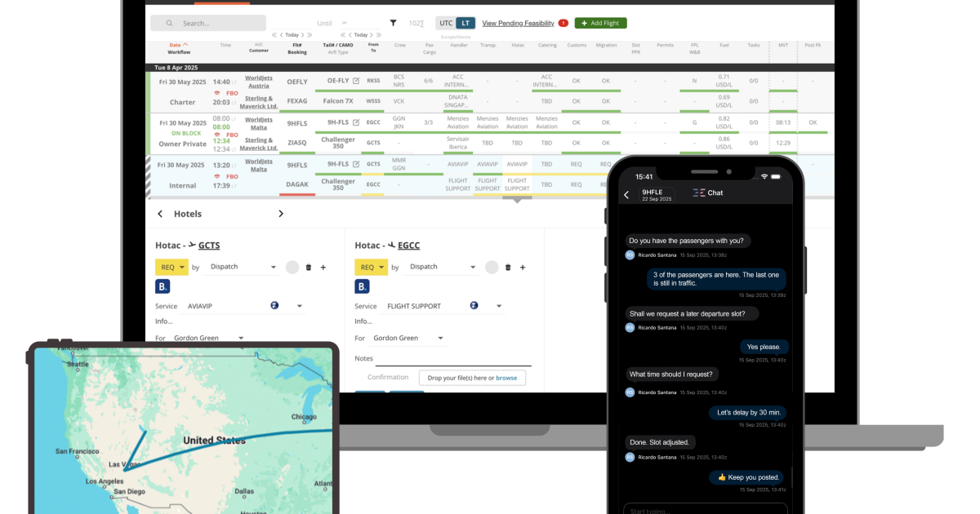Viewport: 980px width, 514px height.
Task: Edit tail OE-FLY using the pencil icon
Action: pyautogui.click(x=356, y=81)
